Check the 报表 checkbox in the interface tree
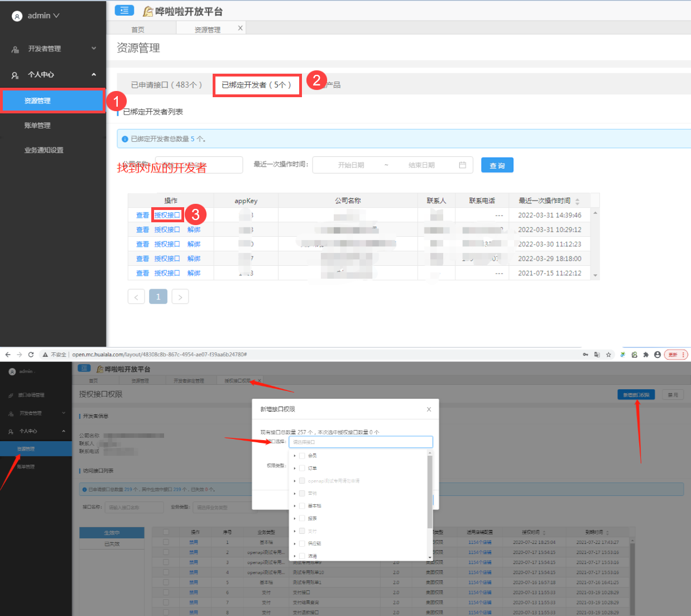691x616 pixels. [302, 518]
